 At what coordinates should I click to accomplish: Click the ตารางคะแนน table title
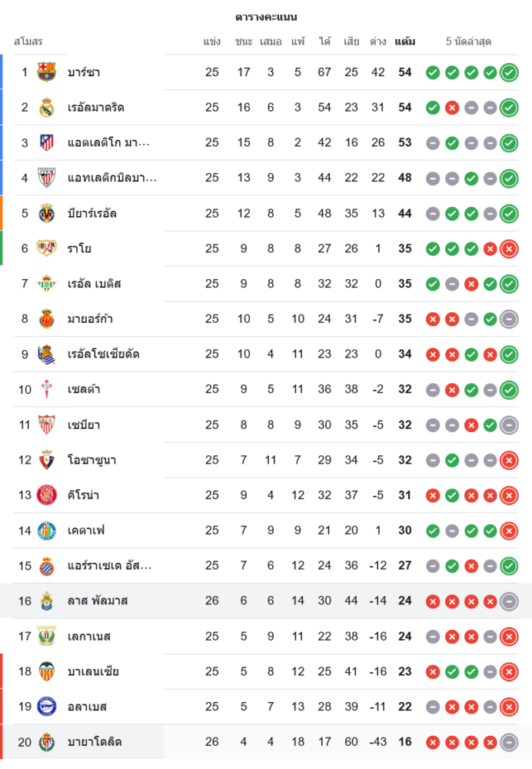point(266,17)
